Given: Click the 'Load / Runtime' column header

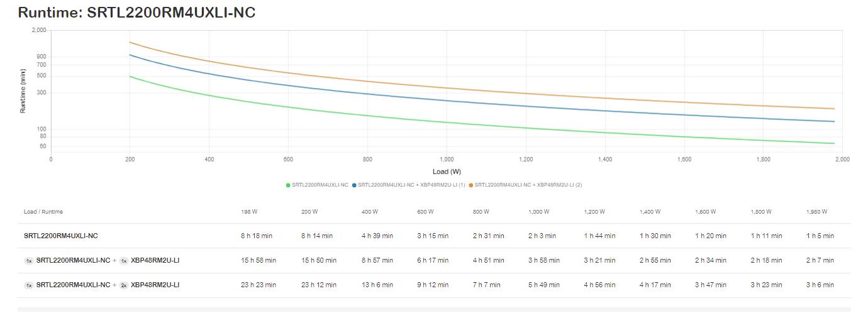Looking at the screenshot, I should (x=43, y=212).
